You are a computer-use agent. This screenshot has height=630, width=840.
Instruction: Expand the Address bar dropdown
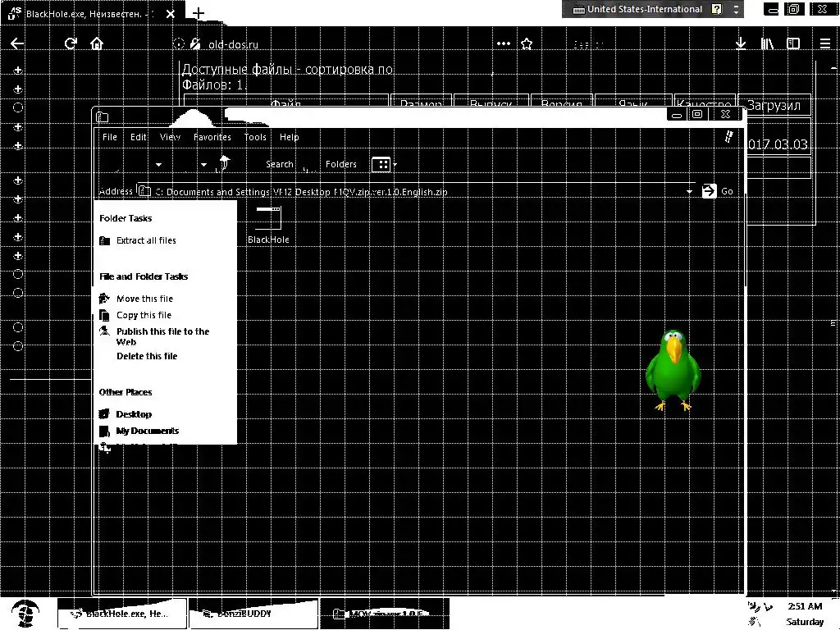coord(689,191)
